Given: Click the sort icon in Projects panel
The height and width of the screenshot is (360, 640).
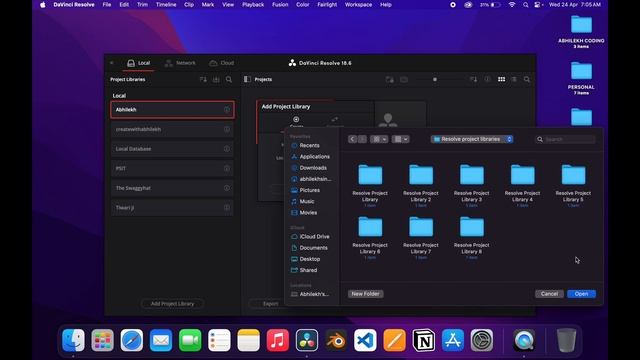Looking at the screenshot, I should [473, 79].
